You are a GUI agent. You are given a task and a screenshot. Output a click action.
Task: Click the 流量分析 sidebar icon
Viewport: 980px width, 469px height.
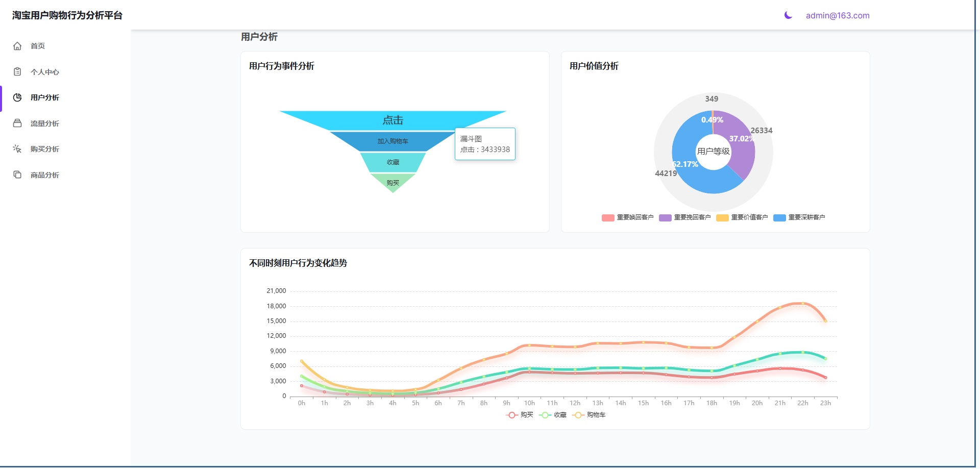point(17,124)
